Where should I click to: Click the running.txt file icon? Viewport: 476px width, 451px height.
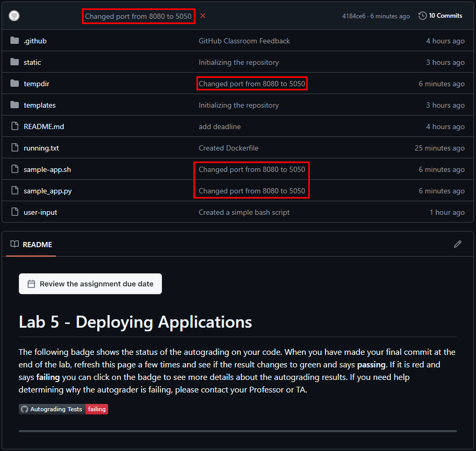[15, 148]
